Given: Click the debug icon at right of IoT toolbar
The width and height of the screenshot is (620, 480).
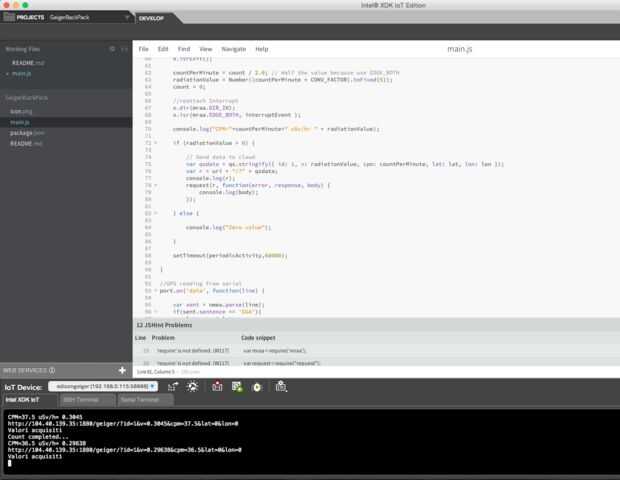Looking at the screenshot, I should 281,387.
